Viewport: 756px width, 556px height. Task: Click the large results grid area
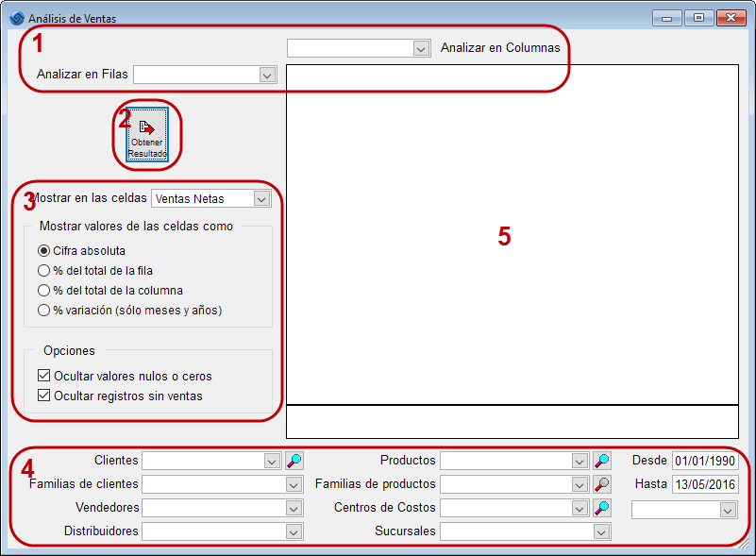tap(512, 234)
